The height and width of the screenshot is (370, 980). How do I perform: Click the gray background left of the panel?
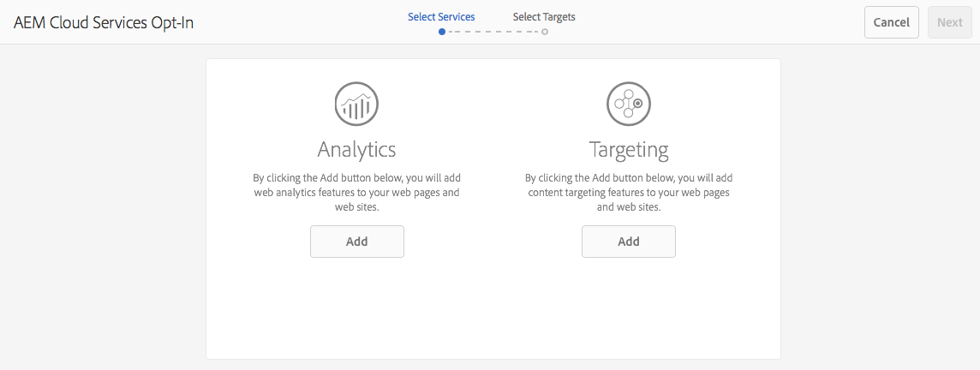(x=103, y=206)
